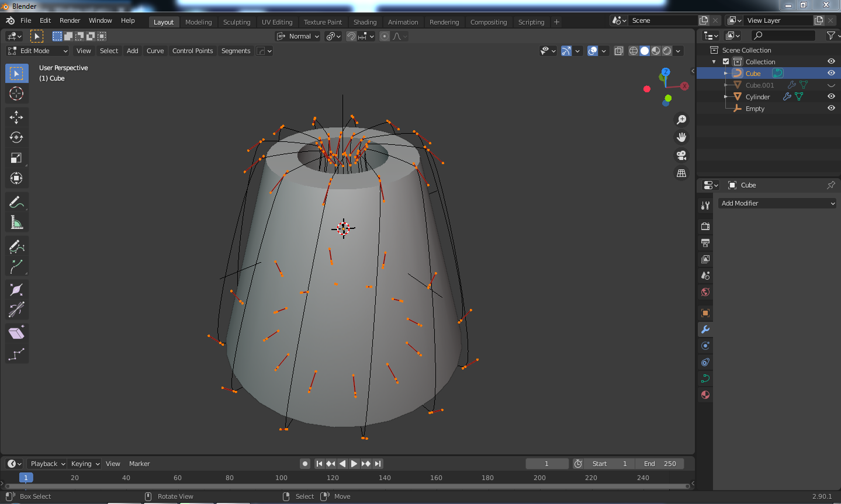Open the Render menu

[70, 20]
